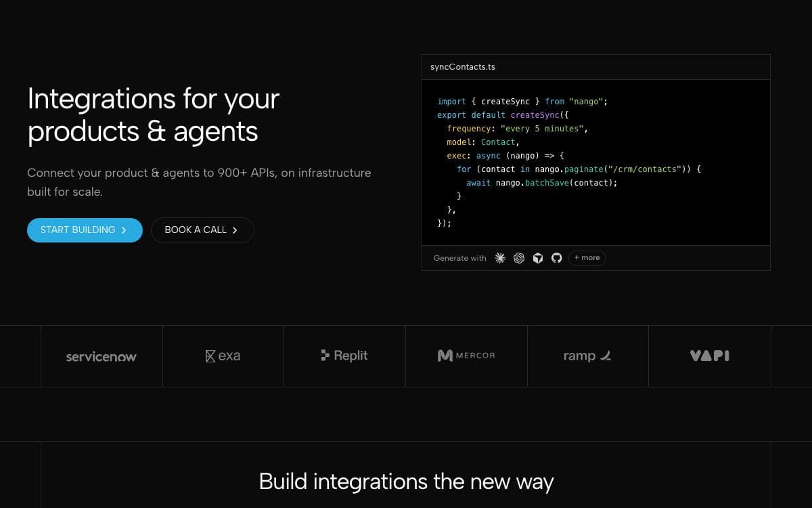Viewport: 812px width, 508px height.
Task: Click the "model: Contact," code line
Action: click(483, 142)
